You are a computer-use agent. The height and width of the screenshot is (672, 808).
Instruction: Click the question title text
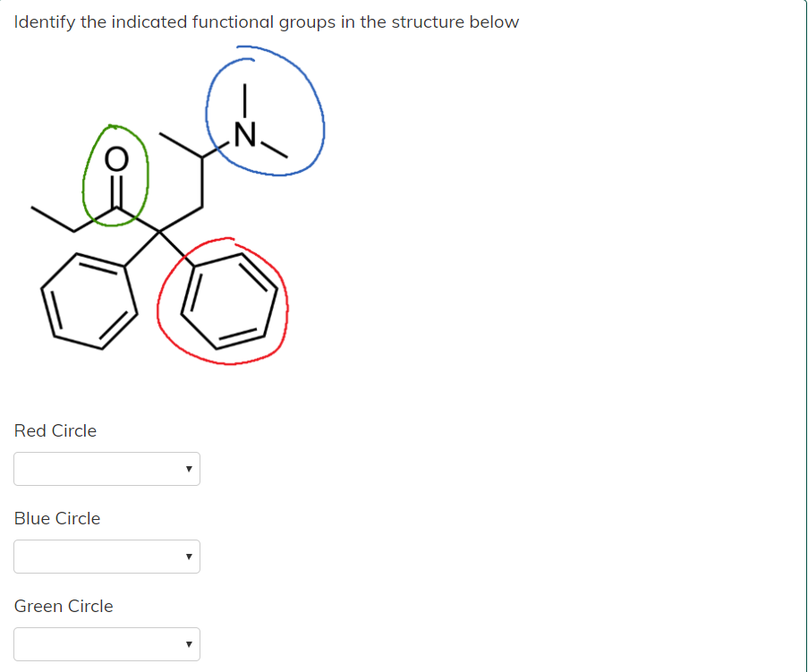[266, 21]
